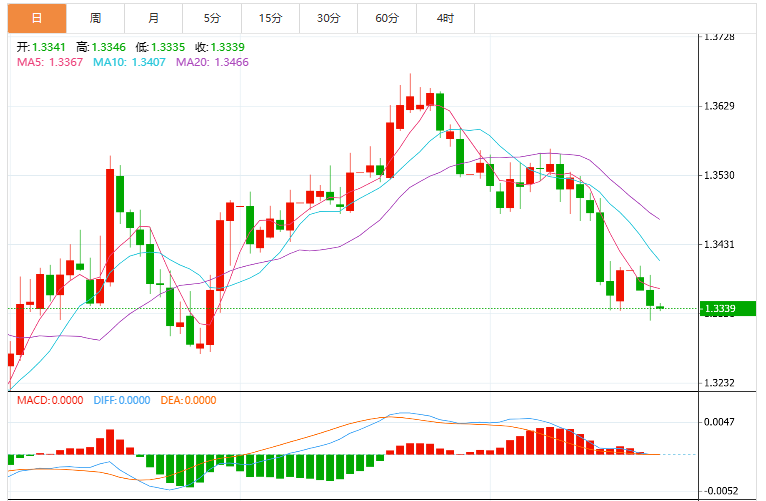Click the 收:1.3339 closing price readout
The height and width of the screenshot is (501, 766).
coord(220,47)
